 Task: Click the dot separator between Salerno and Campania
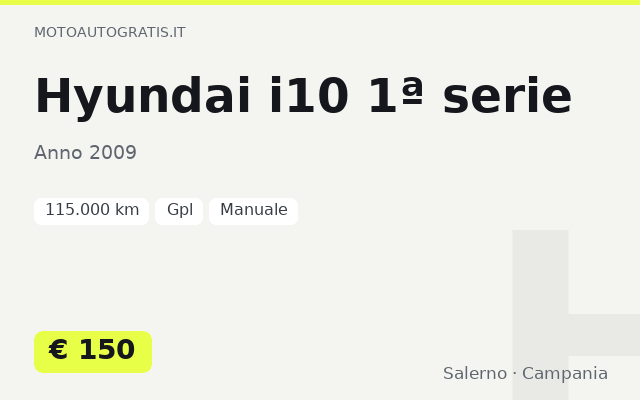point(514,373)
